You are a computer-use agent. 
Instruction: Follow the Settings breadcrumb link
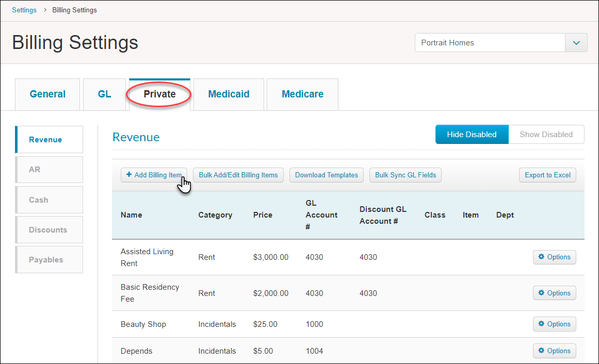24,10
